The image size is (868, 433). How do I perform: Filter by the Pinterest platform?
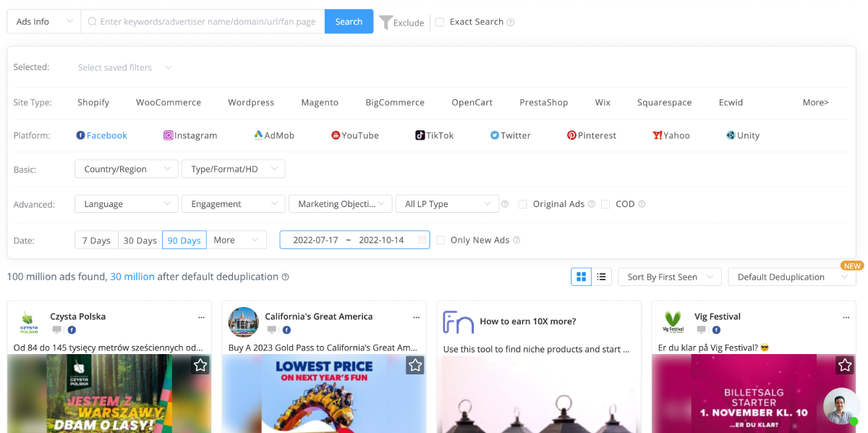[x=592, y=135]
